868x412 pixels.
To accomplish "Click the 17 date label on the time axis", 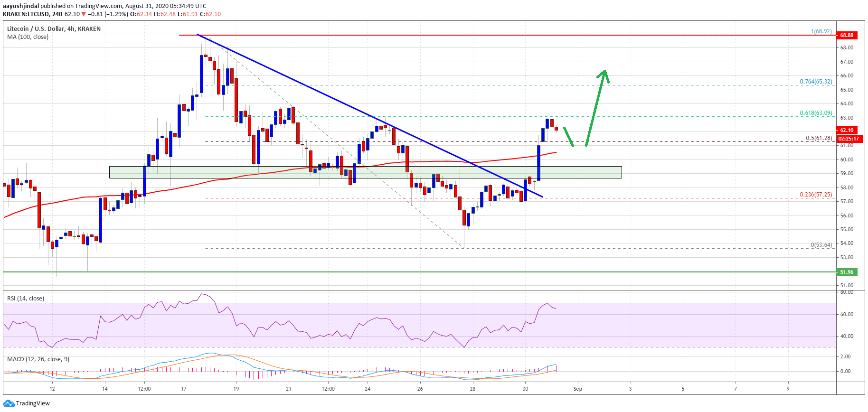I will point(184,389).
